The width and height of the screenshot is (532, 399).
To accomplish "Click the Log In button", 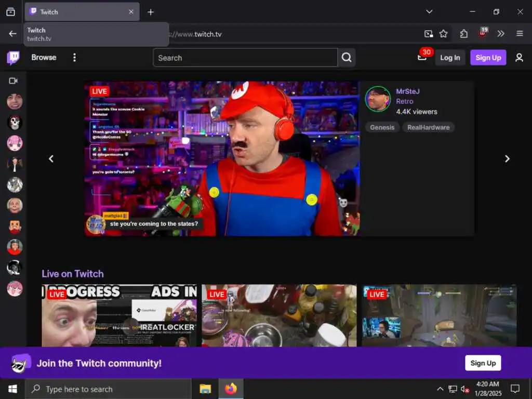I will pos(450,58).
